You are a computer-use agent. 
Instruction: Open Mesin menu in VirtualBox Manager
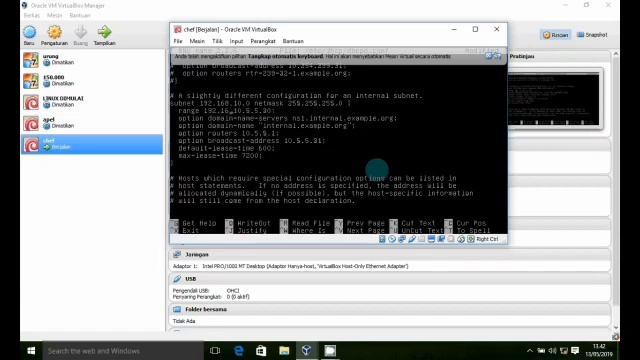tap(54, 16)
